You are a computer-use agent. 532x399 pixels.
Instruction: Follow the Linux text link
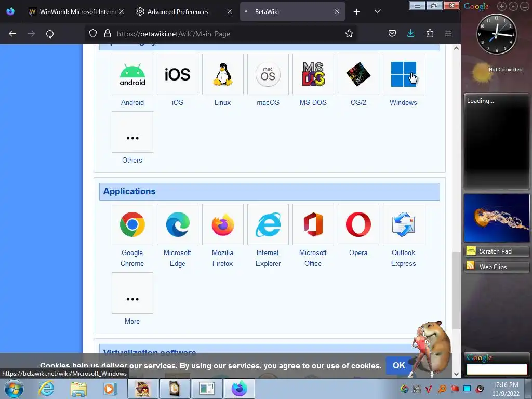pos(222,102)
